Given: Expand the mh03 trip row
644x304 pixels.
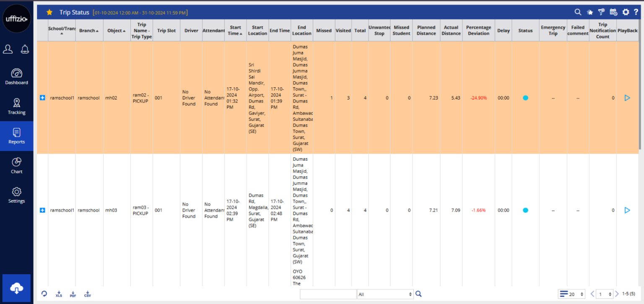Looking at the screenshot, I should [42, 210].
